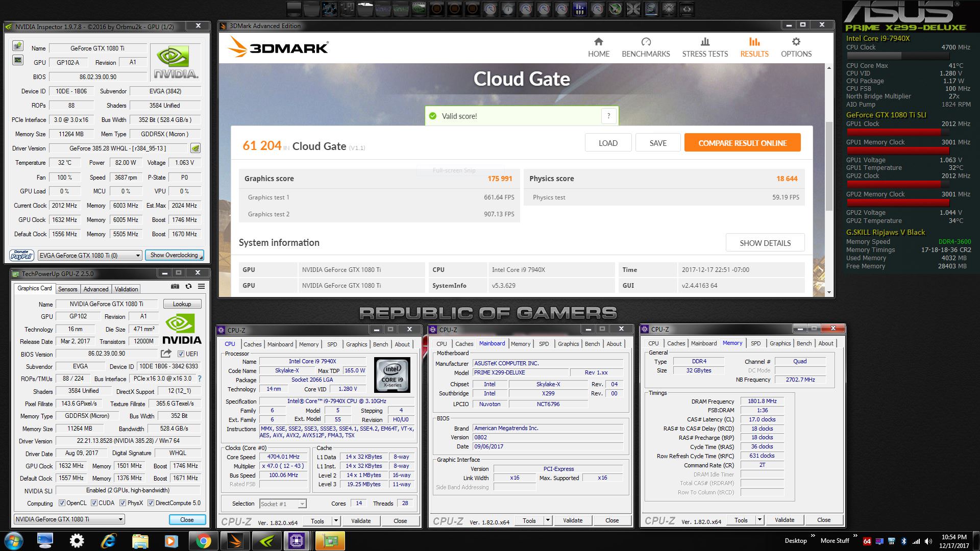The height and width of the screenshot is (551, 980).
Task: Click the red 64 temperature tray icon
Action: 867,541
